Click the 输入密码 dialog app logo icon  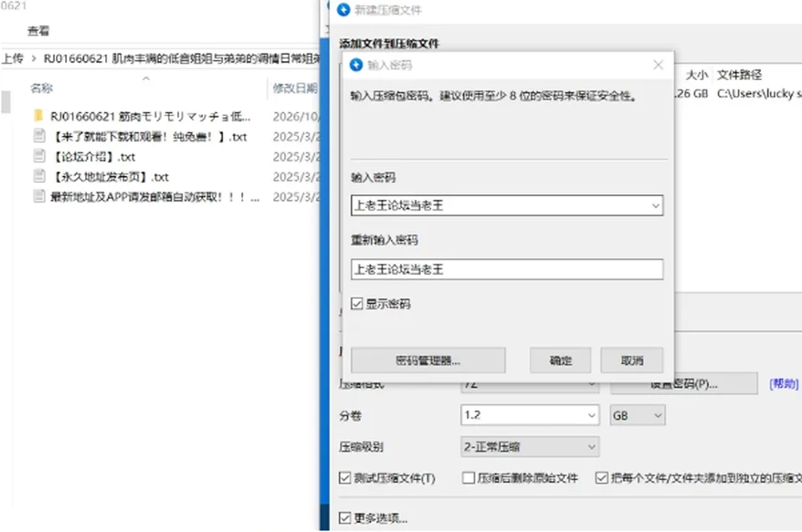tap(356, 65)
